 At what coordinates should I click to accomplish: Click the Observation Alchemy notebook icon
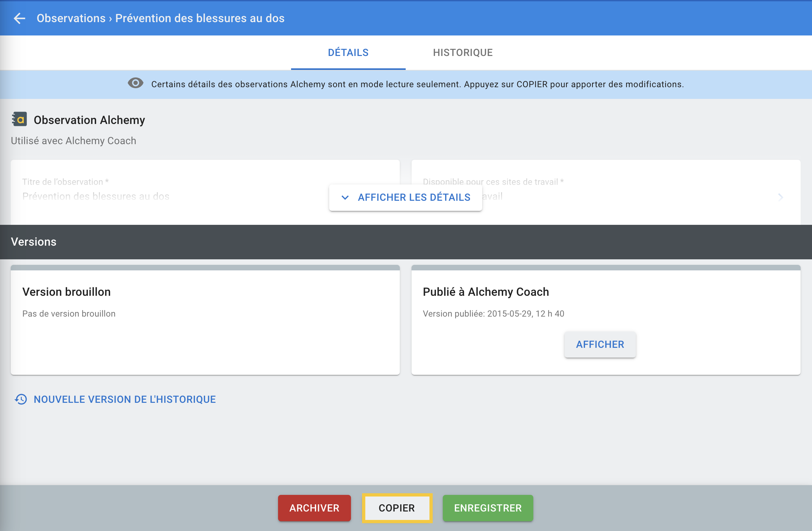(x=20, y=119)
